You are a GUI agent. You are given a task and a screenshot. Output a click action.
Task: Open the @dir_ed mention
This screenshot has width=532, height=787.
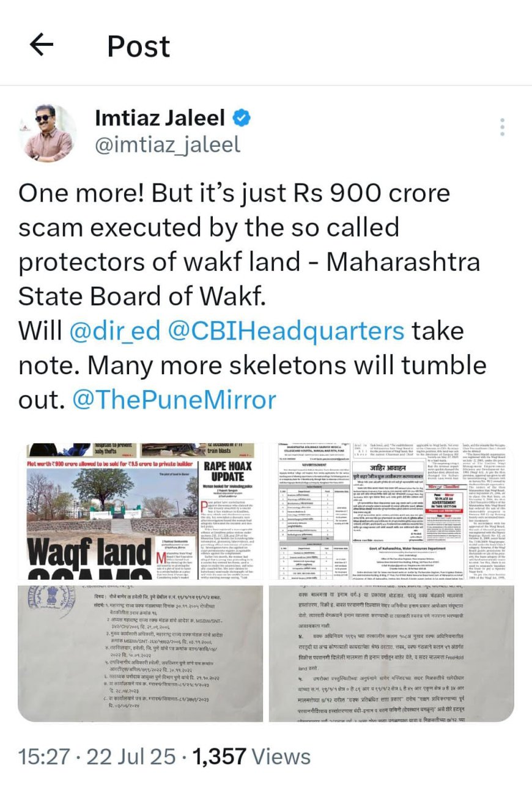[x=115, y=331]
